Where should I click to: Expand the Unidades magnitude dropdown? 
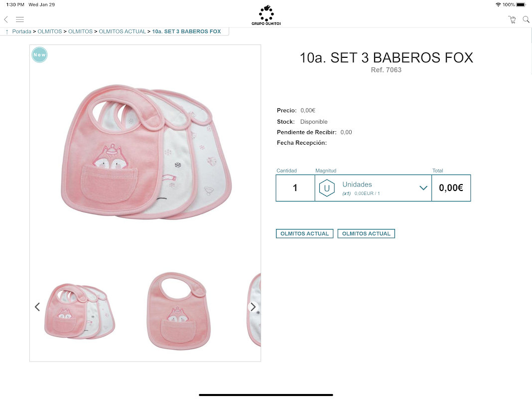point(373,188)
